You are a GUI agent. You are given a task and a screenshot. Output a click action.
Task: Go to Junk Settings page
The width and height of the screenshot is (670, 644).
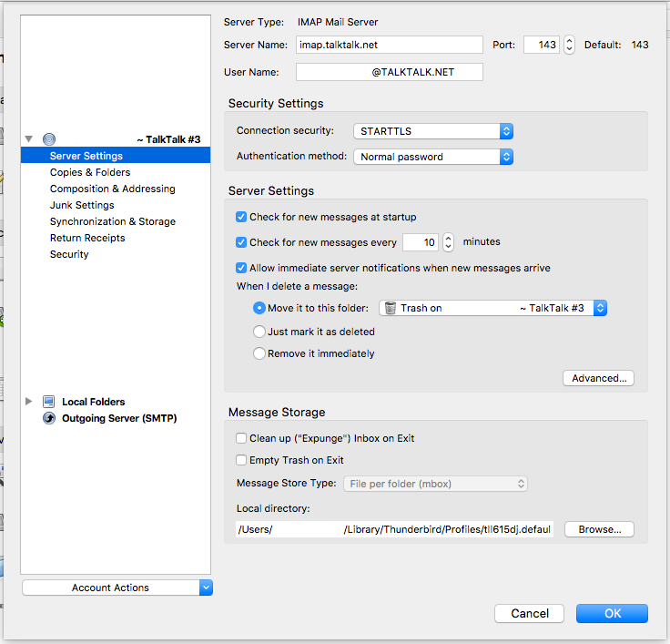tap(82, 205)
